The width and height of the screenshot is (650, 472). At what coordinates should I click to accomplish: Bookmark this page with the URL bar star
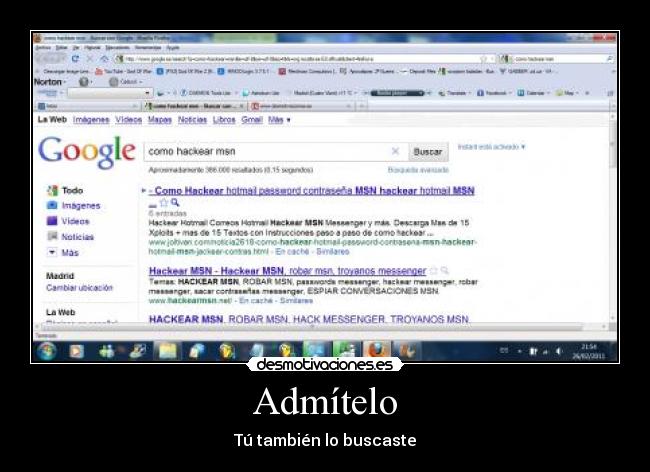(483, 59)
